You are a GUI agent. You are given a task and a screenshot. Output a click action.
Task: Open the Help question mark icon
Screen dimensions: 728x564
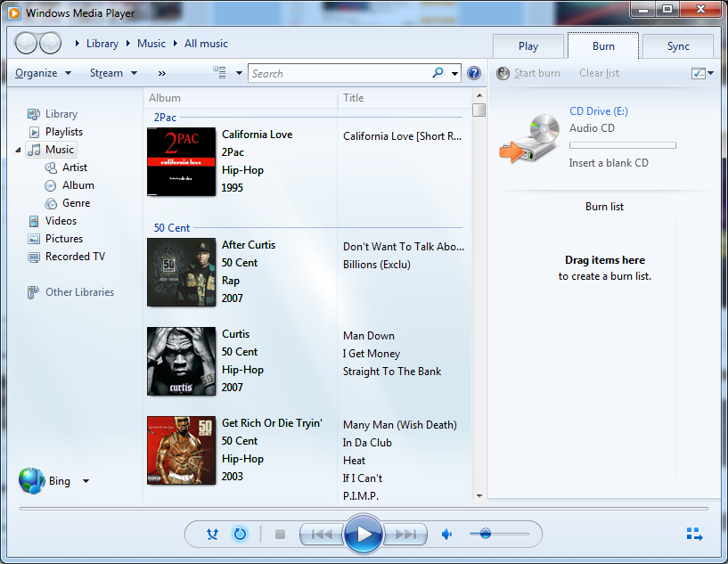(473, 73)
